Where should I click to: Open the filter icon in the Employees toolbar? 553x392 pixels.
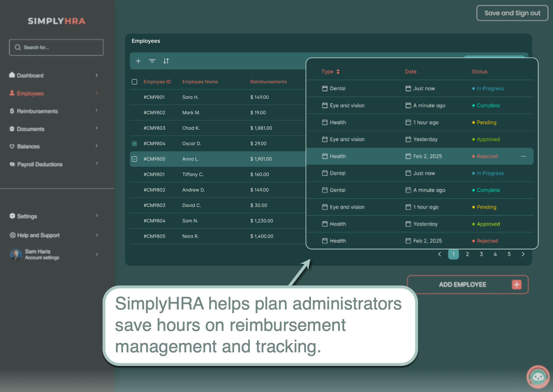[152, 61]
